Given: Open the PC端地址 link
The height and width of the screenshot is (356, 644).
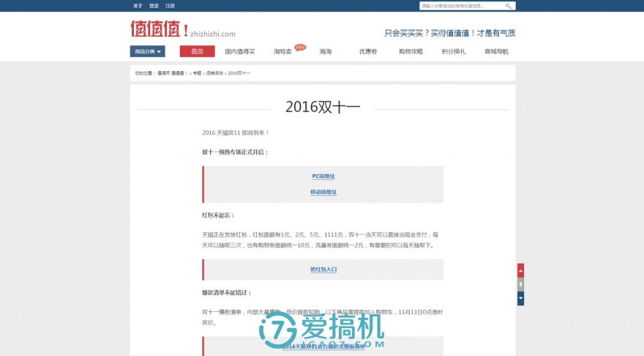Looking at the screenshot, I should [x=323, y=176].
